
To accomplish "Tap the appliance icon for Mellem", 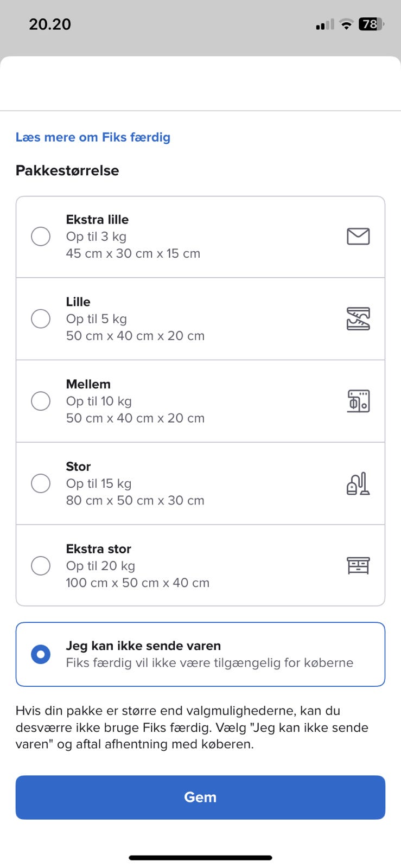I will (x=358, y=401).
